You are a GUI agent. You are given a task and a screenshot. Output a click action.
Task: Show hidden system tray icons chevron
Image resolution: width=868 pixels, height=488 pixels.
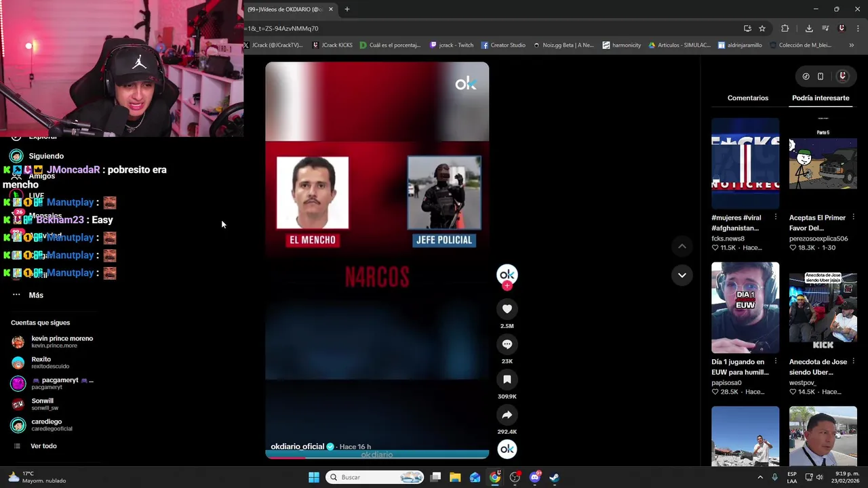tap(760, 477)
